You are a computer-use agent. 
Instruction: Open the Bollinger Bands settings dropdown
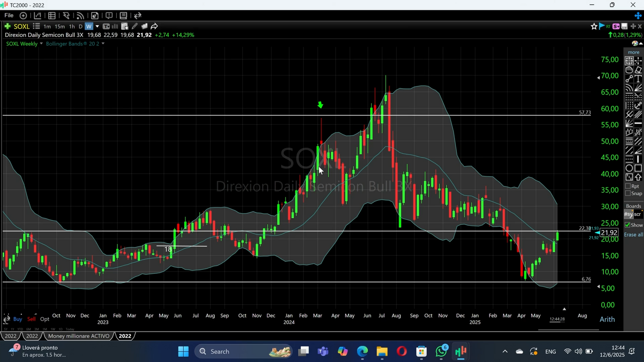pyautogui.click(x=103, y=44)
